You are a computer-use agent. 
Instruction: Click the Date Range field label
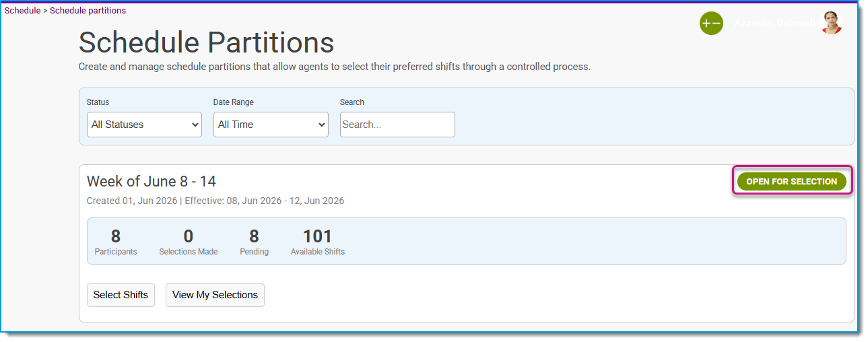(234, 102)
